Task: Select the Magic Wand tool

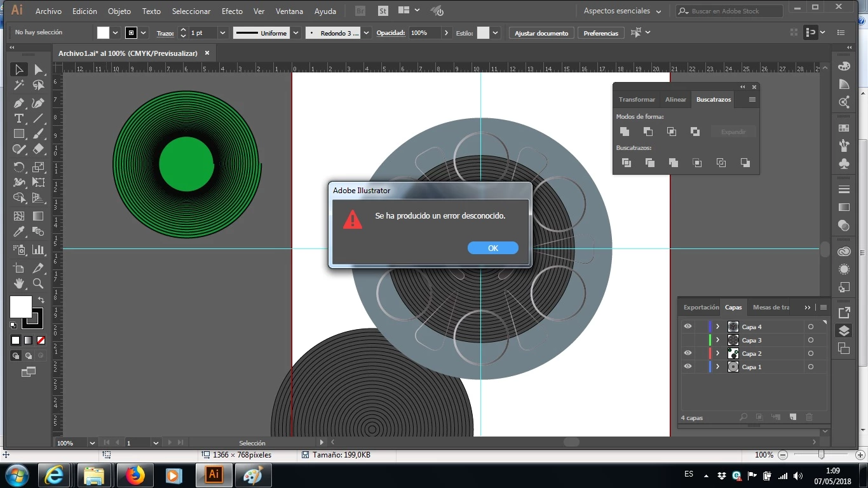Action: 19,86
